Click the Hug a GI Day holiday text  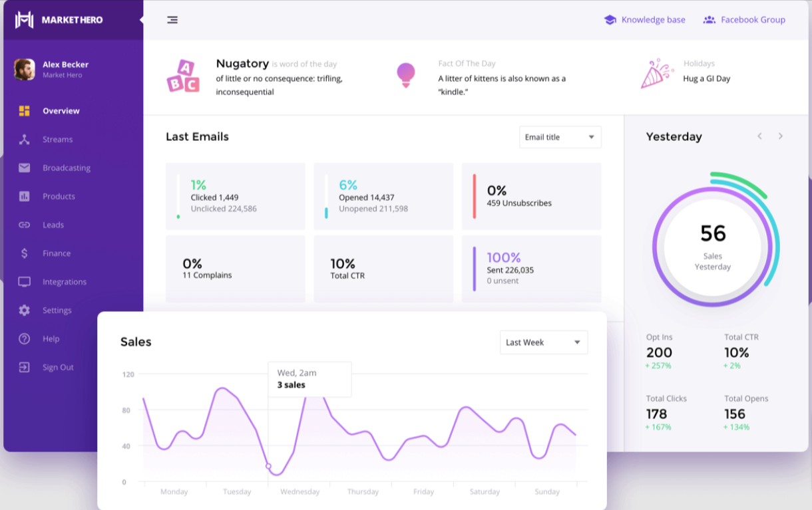(707, 78)
